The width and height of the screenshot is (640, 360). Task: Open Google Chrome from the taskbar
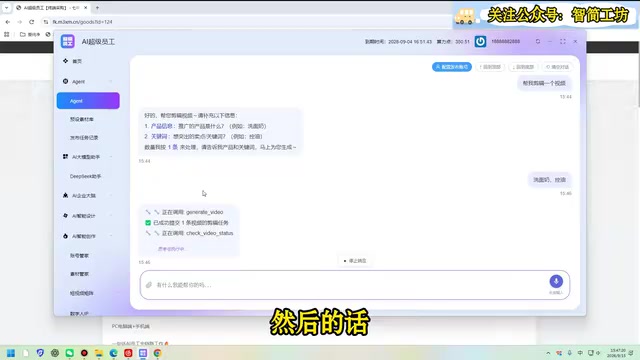(158, 353)
